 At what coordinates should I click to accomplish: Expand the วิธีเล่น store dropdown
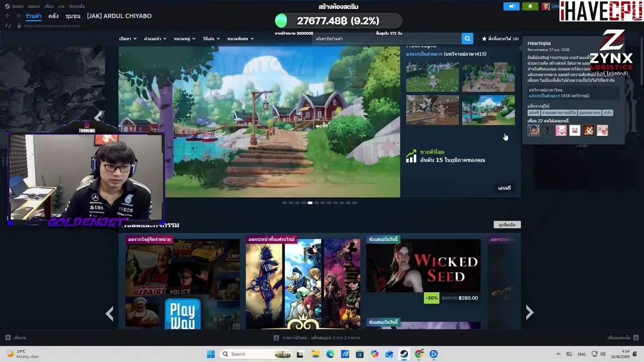211,39
